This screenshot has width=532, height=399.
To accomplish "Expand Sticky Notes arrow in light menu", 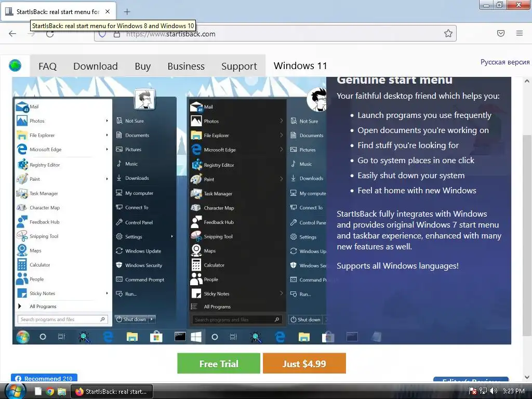I will coord(107,293).
